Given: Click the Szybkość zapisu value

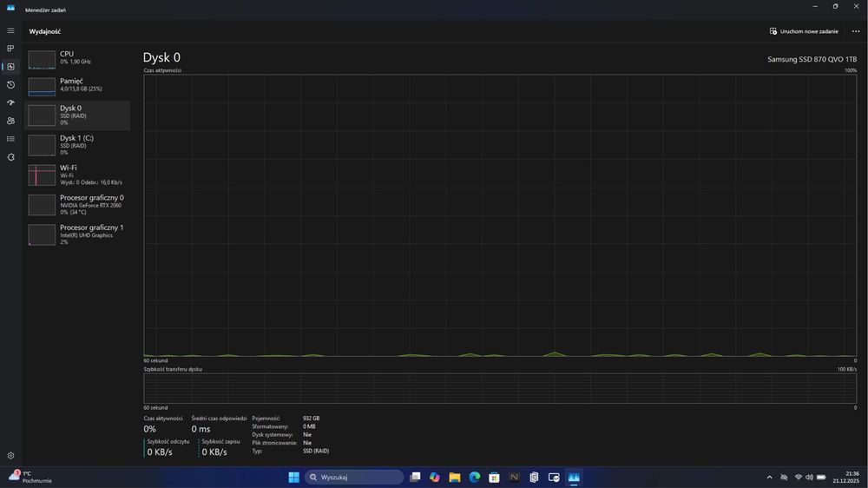Looking at the screenshot, I should pyautogui.click(x=214, y=452).
